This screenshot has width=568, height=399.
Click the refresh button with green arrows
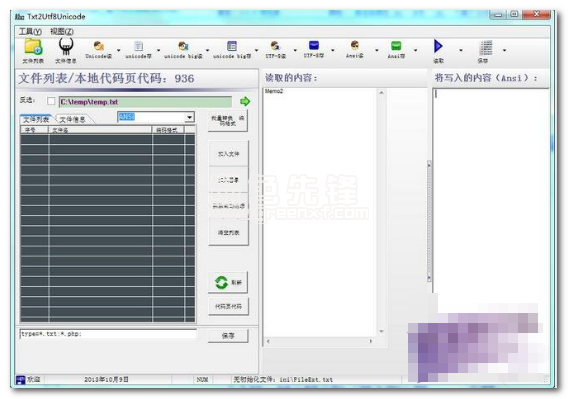point(228,282)
